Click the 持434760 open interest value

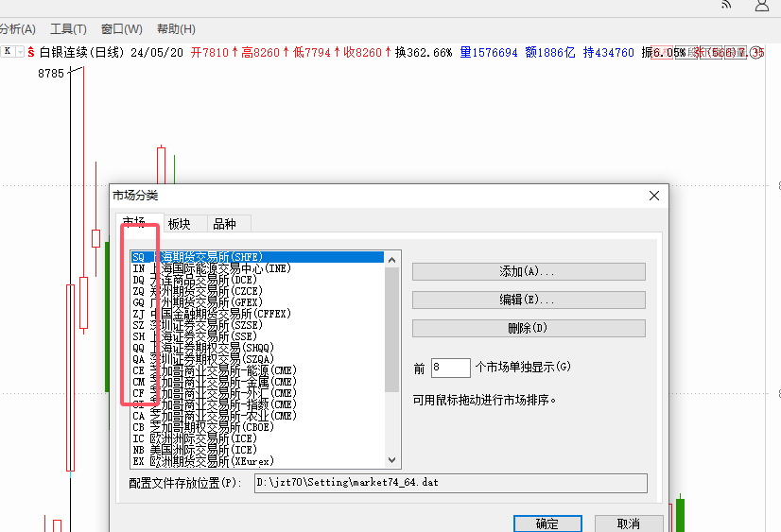[x=609, y=52]
